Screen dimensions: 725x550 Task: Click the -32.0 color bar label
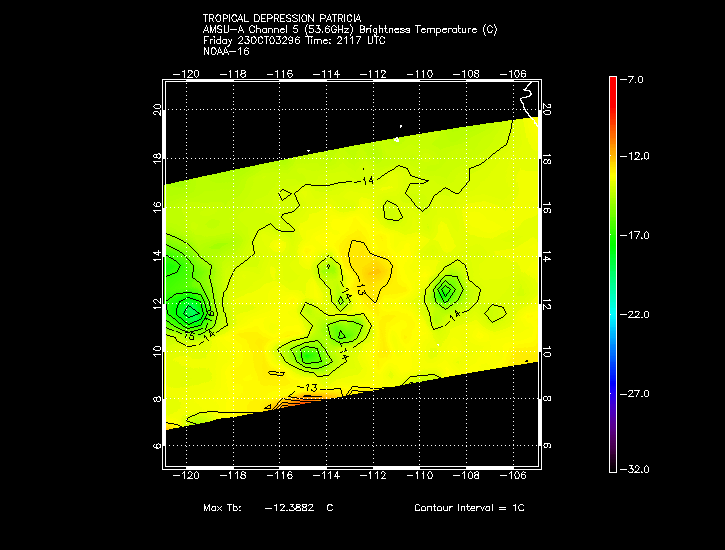[635, 468]
